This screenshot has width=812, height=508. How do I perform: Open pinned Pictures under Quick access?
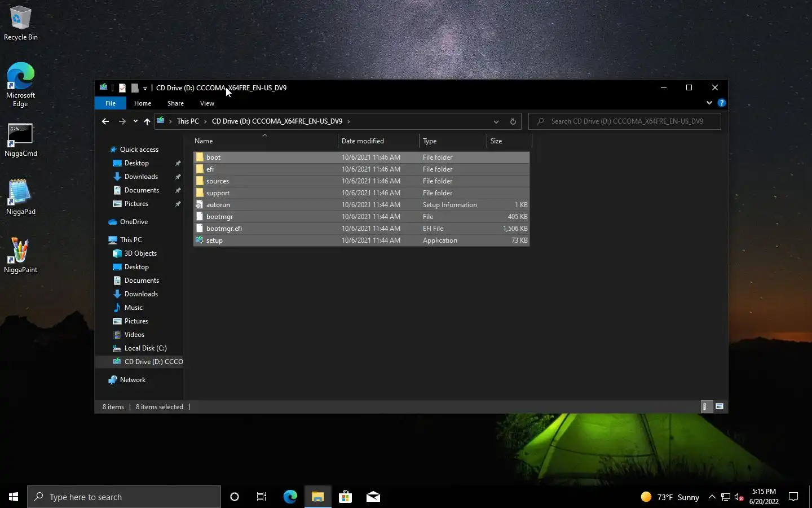(x=136, y=204)
